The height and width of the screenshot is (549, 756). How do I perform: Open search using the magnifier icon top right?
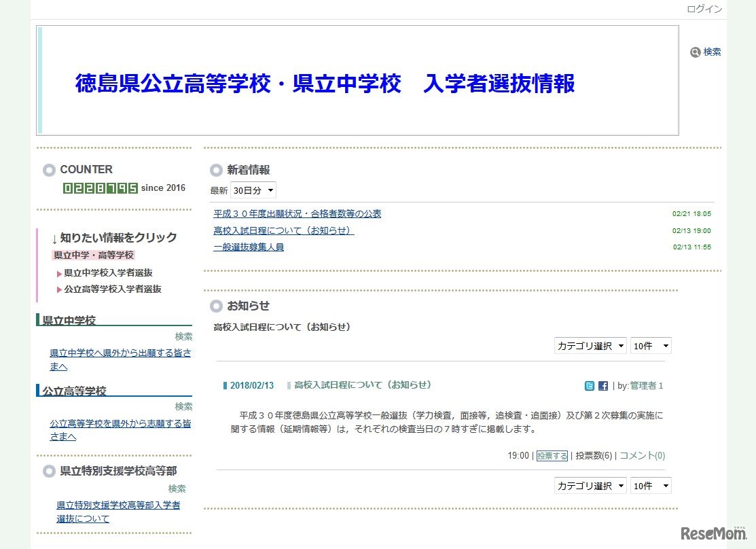tap(696, 52)
